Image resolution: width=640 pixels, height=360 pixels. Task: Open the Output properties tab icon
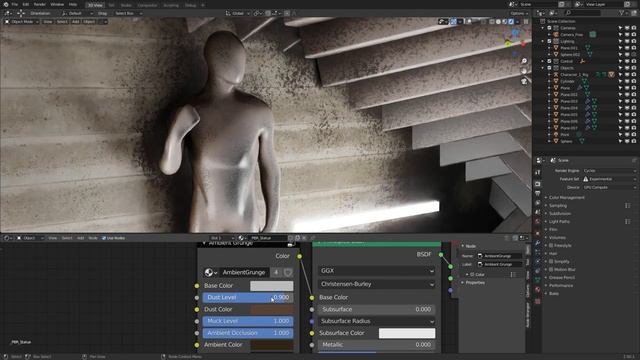[538, 193]
